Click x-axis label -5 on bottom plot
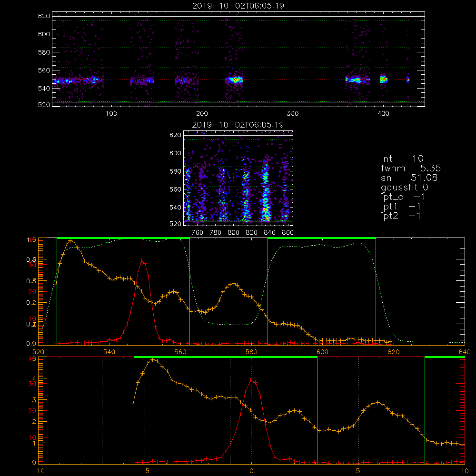Image resolution: width=476 pixels, height=476 pixels. pyautogui.click(x=145, y=471)
